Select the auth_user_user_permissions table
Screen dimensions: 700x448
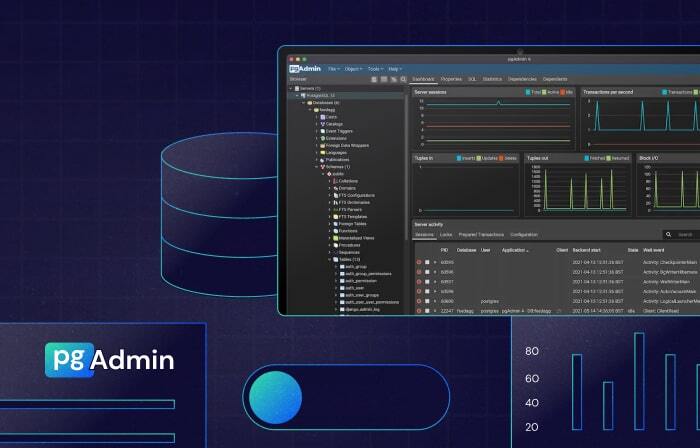(372, 303)
